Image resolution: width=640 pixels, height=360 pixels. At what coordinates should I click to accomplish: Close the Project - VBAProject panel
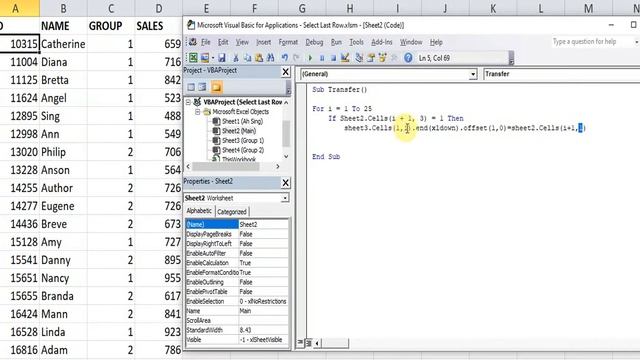pos(285,72)
